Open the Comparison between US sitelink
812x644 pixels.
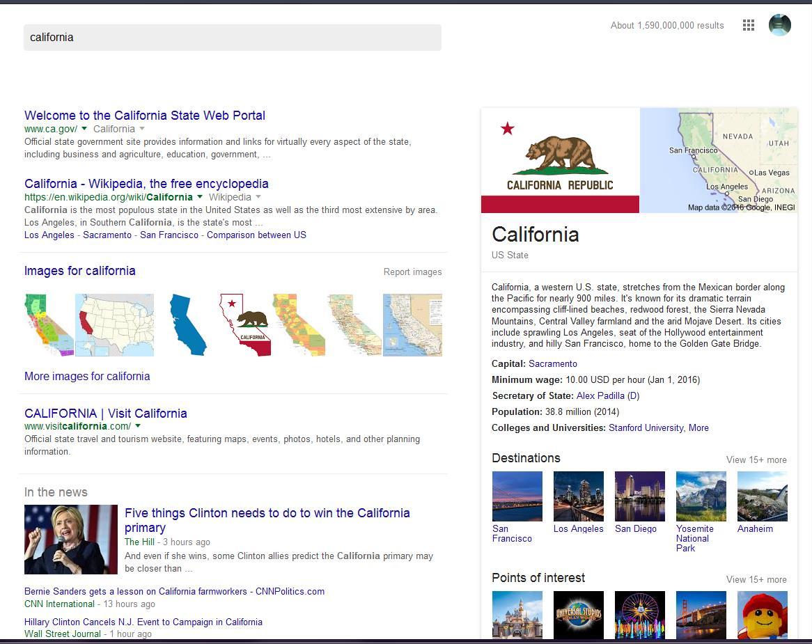coord(256,235)
